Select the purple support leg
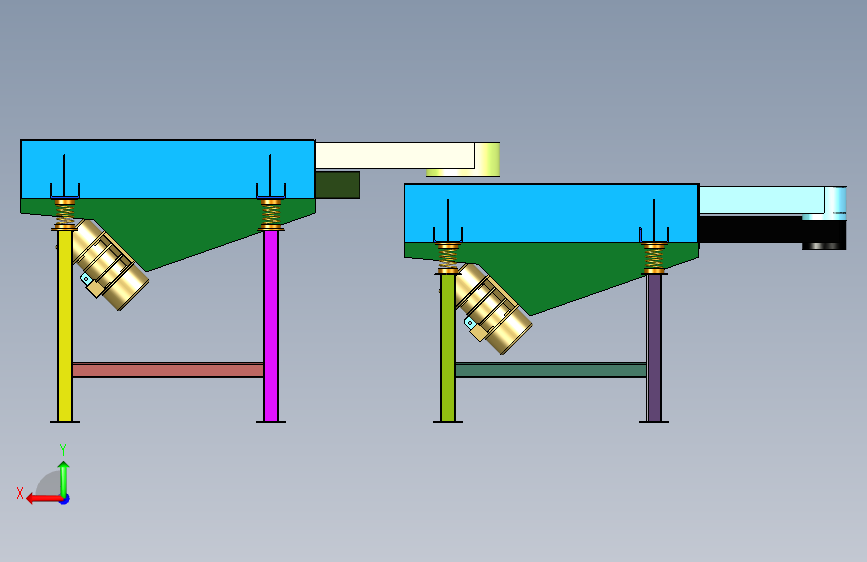 654,347
